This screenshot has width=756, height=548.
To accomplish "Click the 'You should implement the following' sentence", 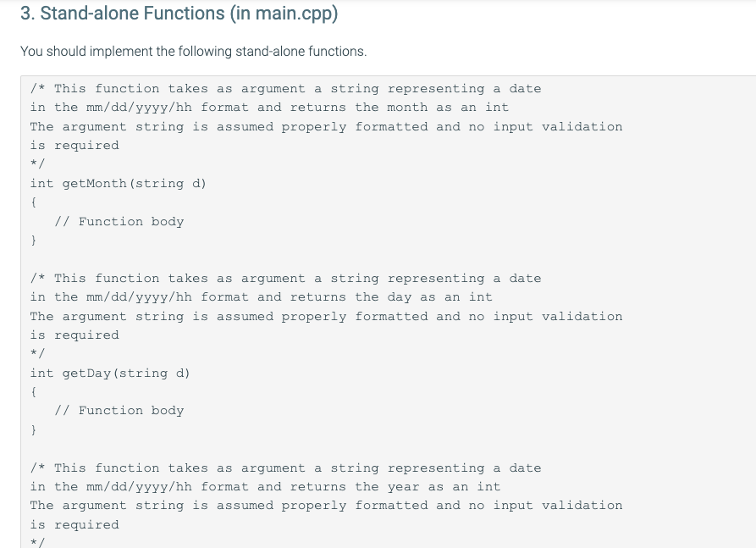I will [193, 51].
